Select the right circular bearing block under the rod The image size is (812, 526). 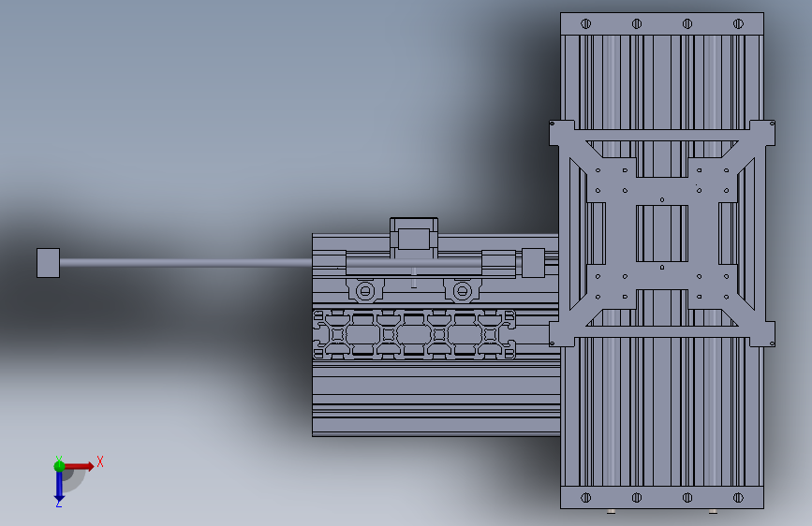click(x=462, y=291)
